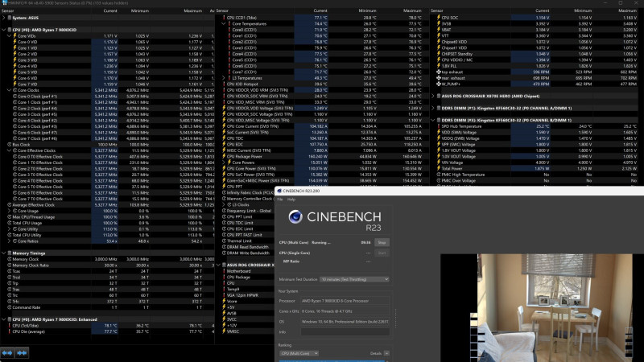Image resolution: width=644 pixels, height=362 pixels.
Task: Click the rendered room image in Cinebench
Action: coord(555,308)
